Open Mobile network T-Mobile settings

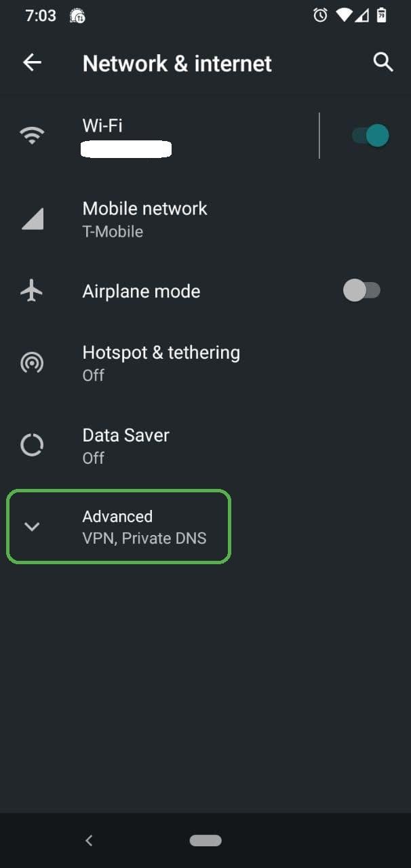144,219
